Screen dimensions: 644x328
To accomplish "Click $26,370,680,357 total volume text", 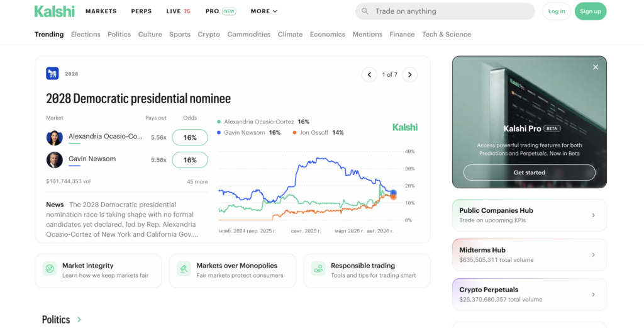I will 501,299.
